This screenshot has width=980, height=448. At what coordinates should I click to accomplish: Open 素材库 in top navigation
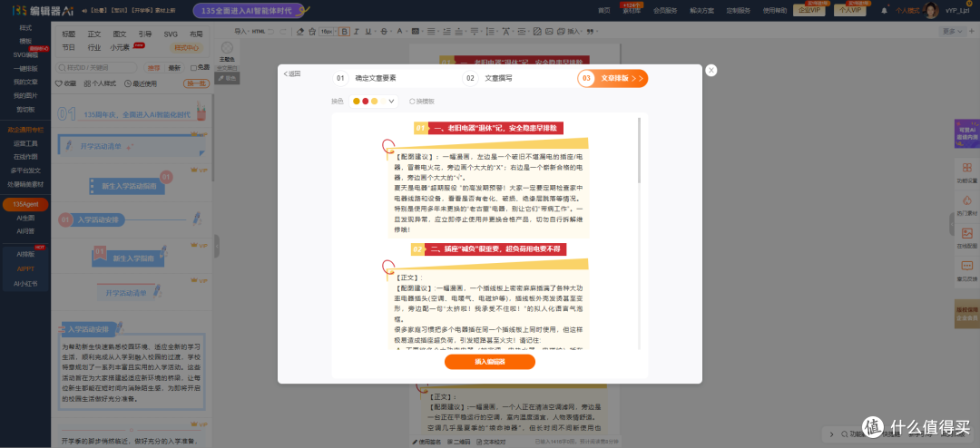(631, 11)
